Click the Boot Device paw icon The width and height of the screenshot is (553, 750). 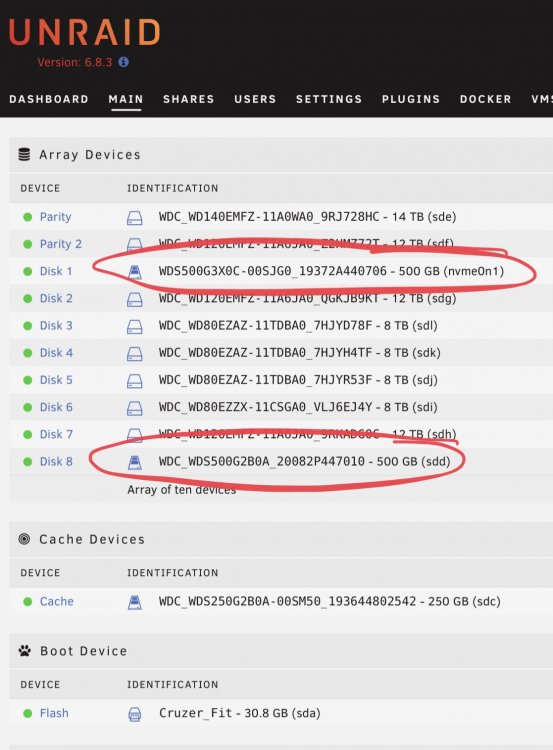(x=24, y=651)
